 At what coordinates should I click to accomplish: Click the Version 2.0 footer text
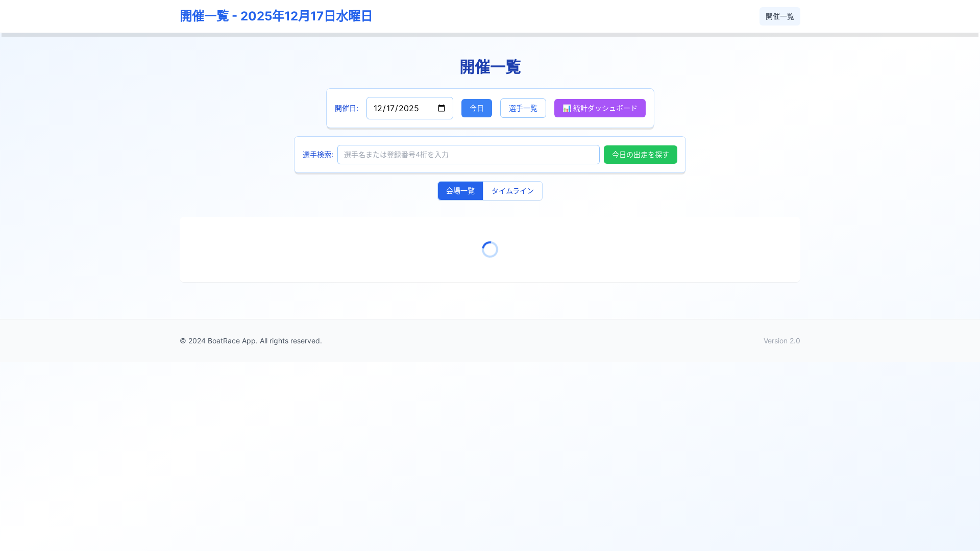[x=781, y=341]
